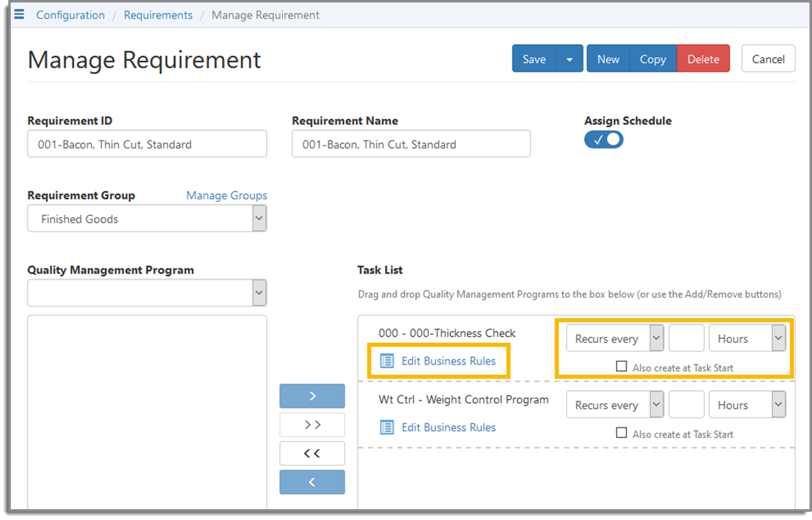
Task: Remove selected program with single left arrow
Action: [312, 482]
